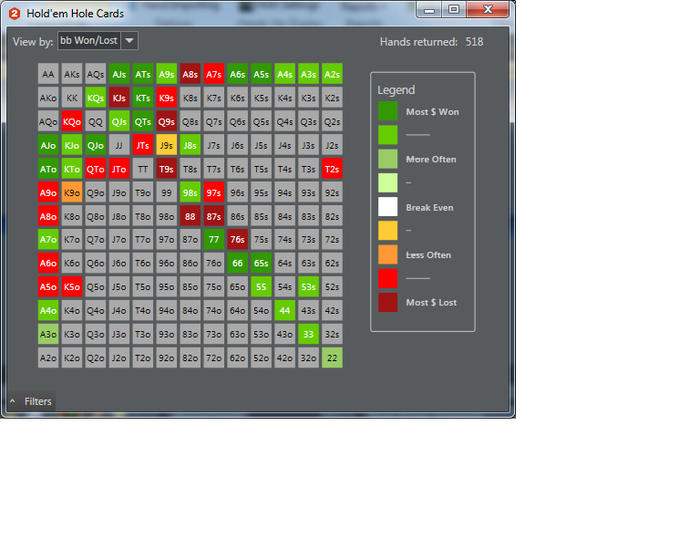700x560 pixels.
Task: Select the A7o hand cell
Action: pos(48,239)
